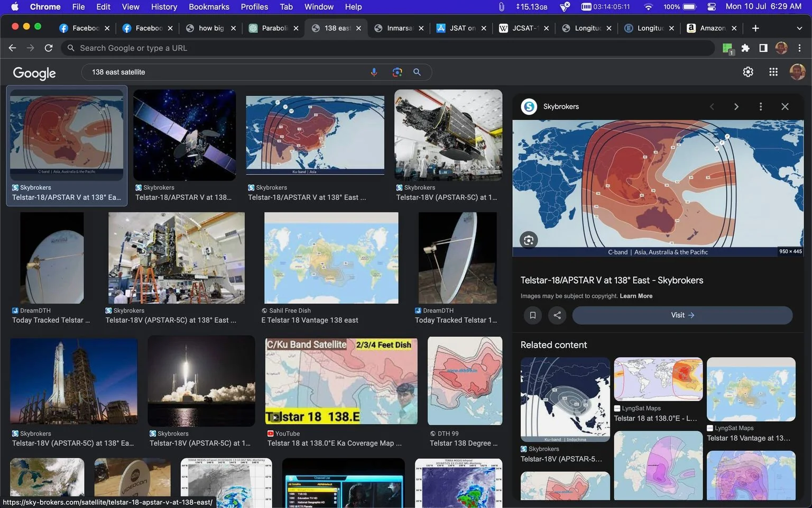Open Chrome extensions puzzle icon
The image size is (812, 508).
pyautogui.click(x=745, y=48)
